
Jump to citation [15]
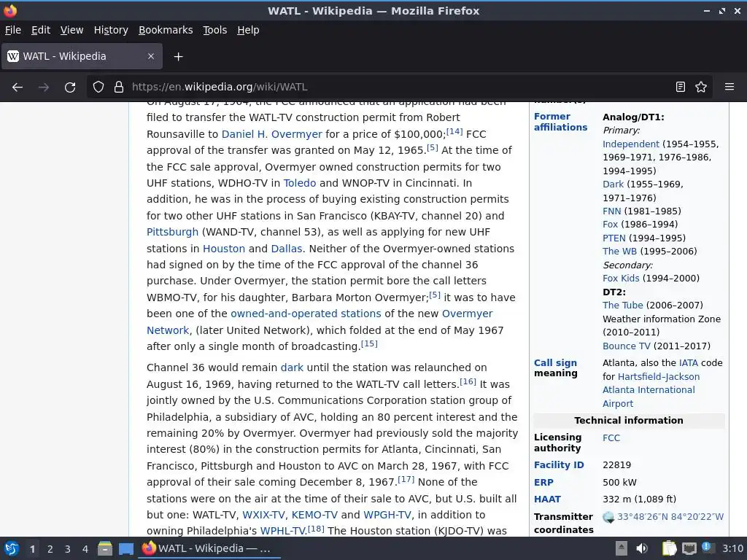[x=369, y=343]
